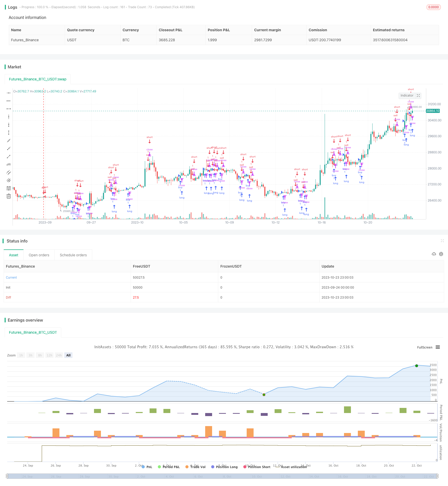Click the navigator range bar at 10. Oct
This screenshot has height=486, width=448.
pyautogui.click(x=257, y=476)
